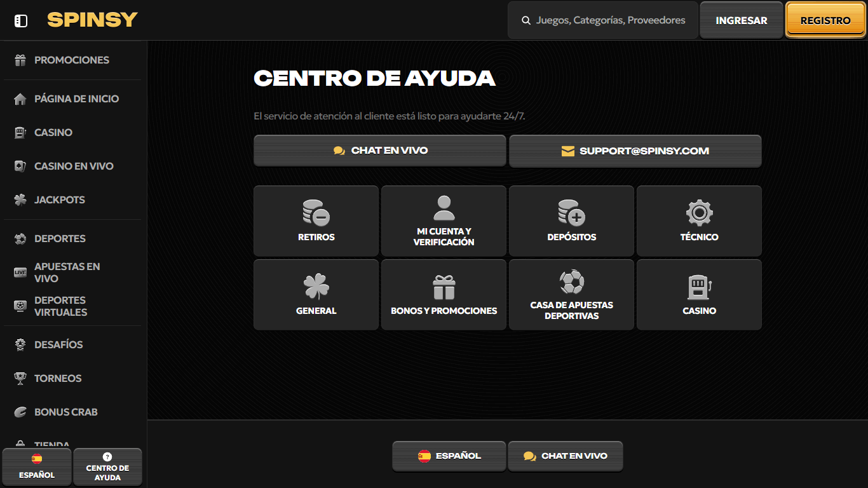Open DESAFÍOS in sidebar
The image size is (868, 488).
(58, 344)
